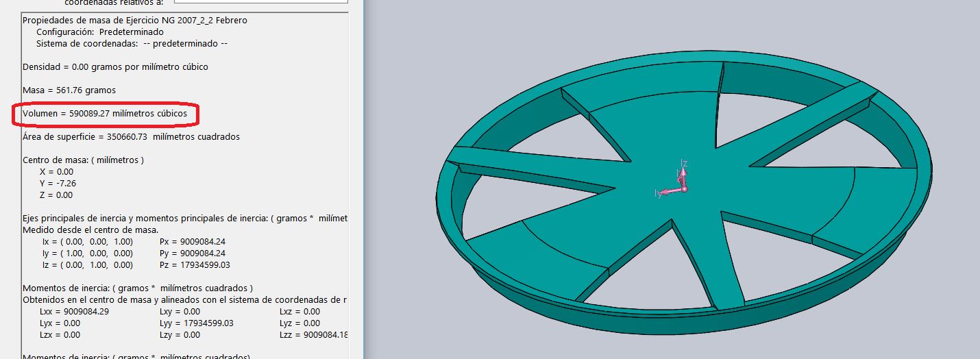Select the 'Sistema de coordenadas' line
Screen dimensions: 980x359
click(x=131, y=44)
